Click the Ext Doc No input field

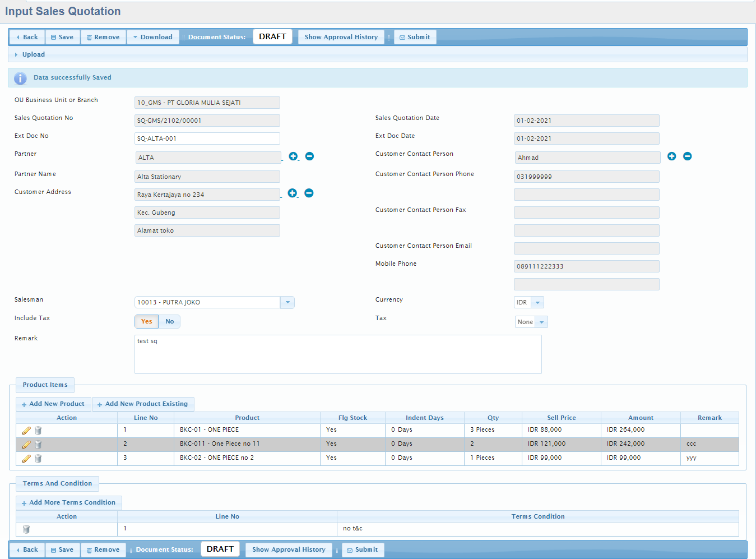click(207, 138)
